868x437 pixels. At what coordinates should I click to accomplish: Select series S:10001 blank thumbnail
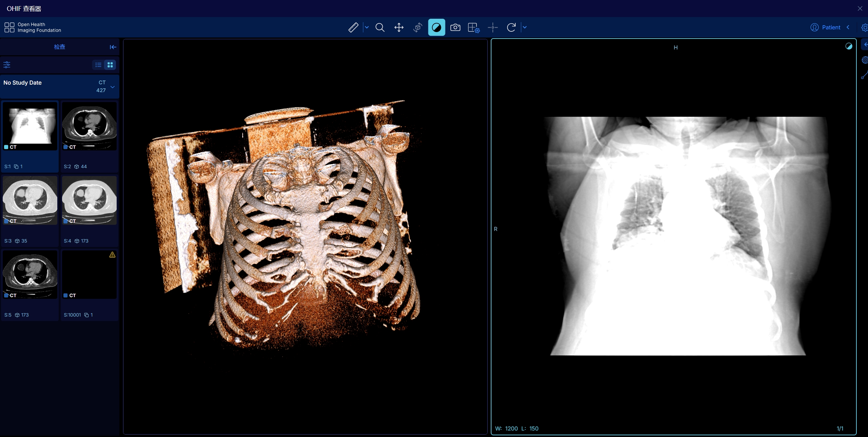pos(89,275)
